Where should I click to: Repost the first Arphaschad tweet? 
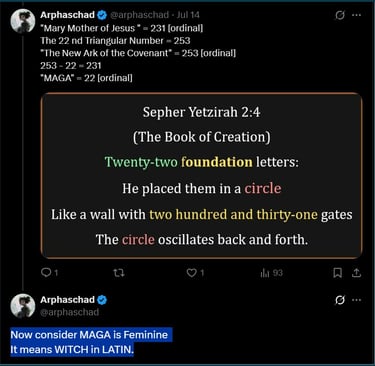(119, 273)
